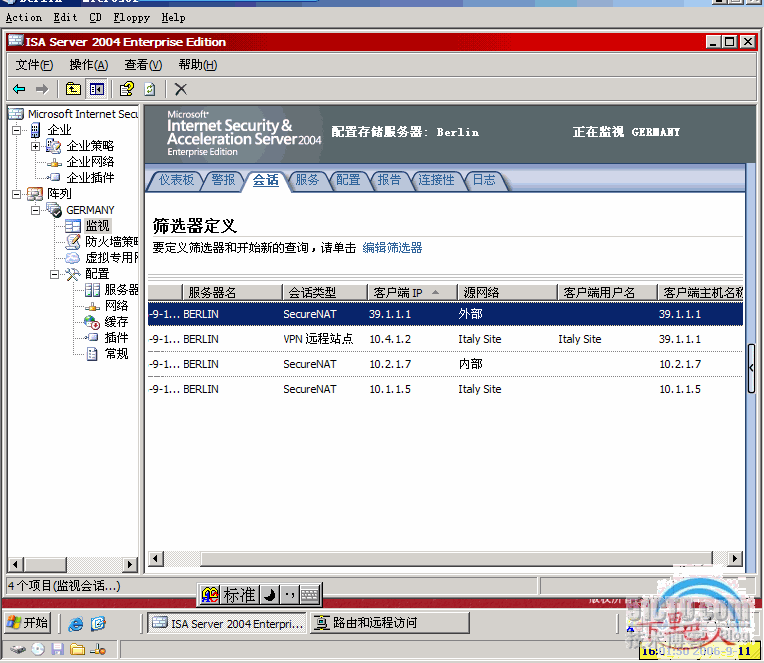The image size is (764, 663).
Task: Select session row with IP 10.1.1.5
Action: pyautogui.click(x=445, y=389)
